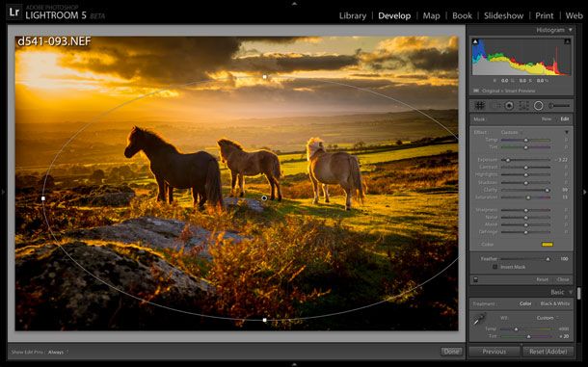Click the Done button below the photo
Image resolution: width=588 pixels, height=367 pixels.
pos(451,352)
